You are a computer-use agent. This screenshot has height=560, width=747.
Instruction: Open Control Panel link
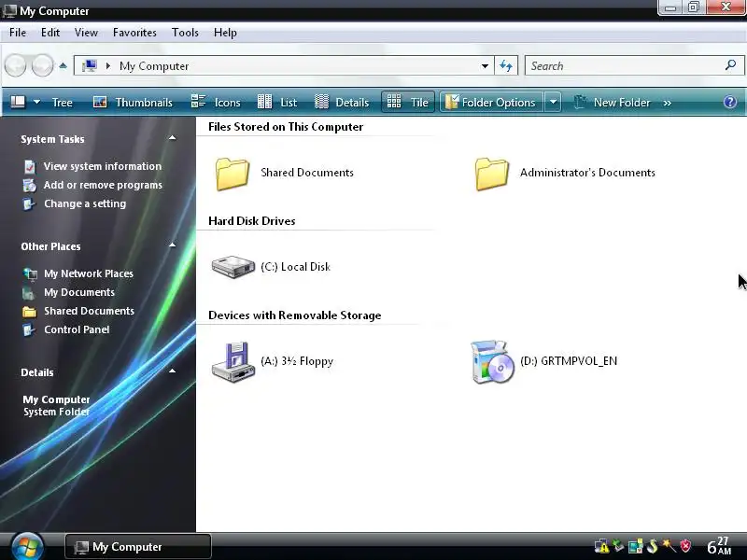click(66, 329)
